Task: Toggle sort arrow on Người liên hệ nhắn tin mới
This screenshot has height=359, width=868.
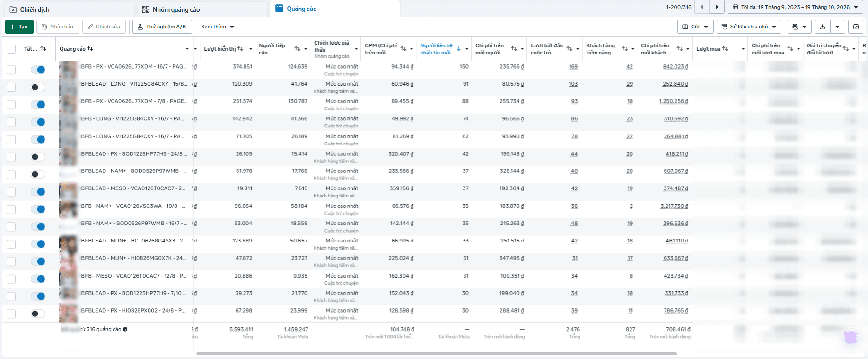Action: 459,49
